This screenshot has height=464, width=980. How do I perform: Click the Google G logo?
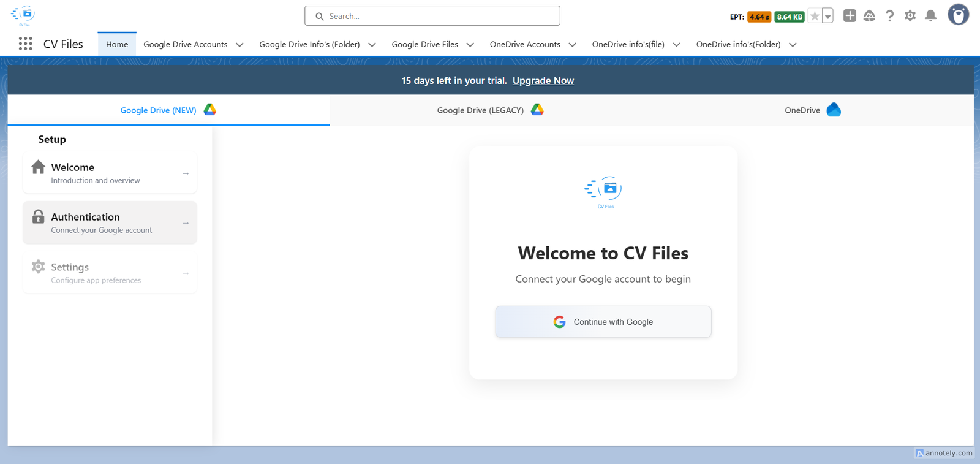tap(559, 322)
